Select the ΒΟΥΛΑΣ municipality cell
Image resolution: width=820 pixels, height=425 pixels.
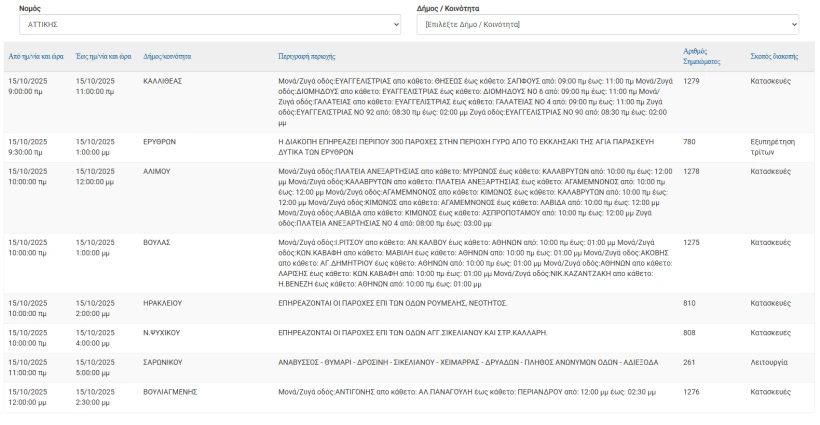click(x=157, y=243)
